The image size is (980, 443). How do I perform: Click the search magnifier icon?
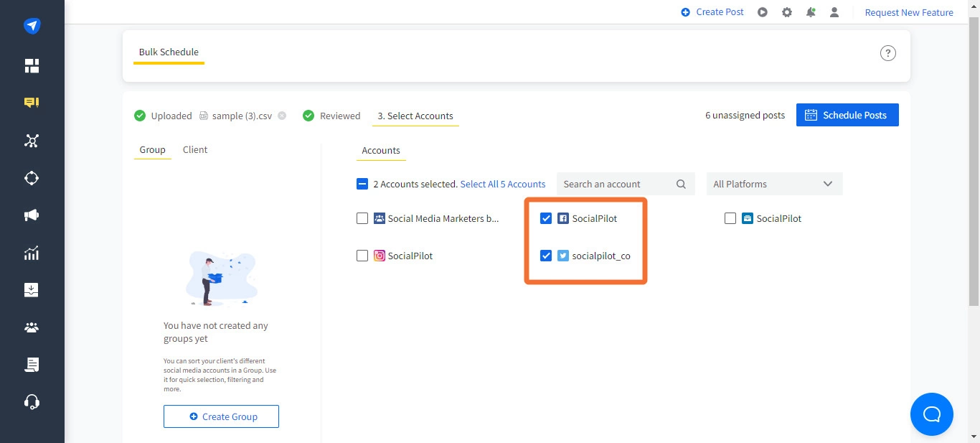pos(681,184)
